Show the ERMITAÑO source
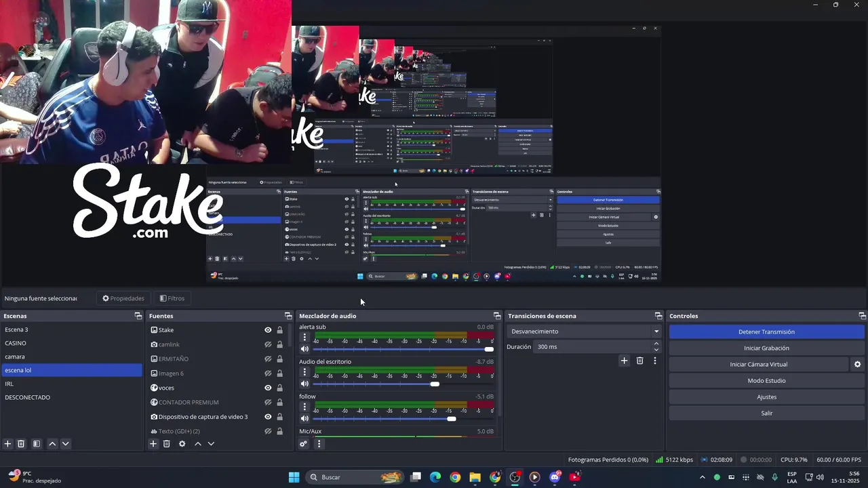Viewport: 868px width, 488px height. [x=268, y=359]
